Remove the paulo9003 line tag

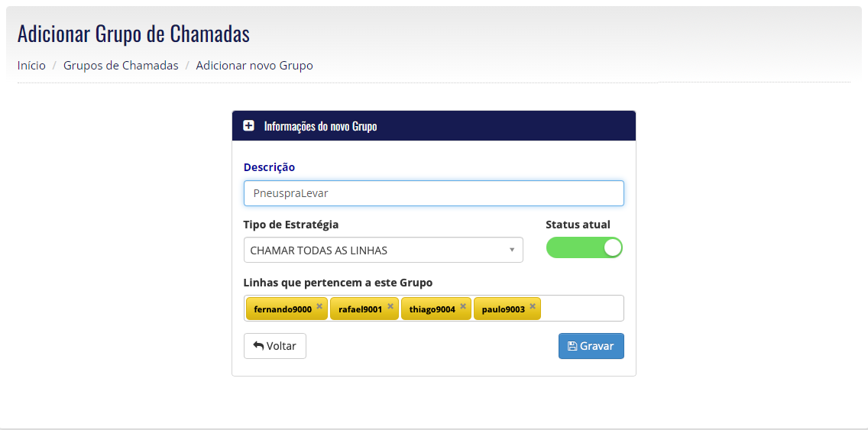click(x=533, y=306)
